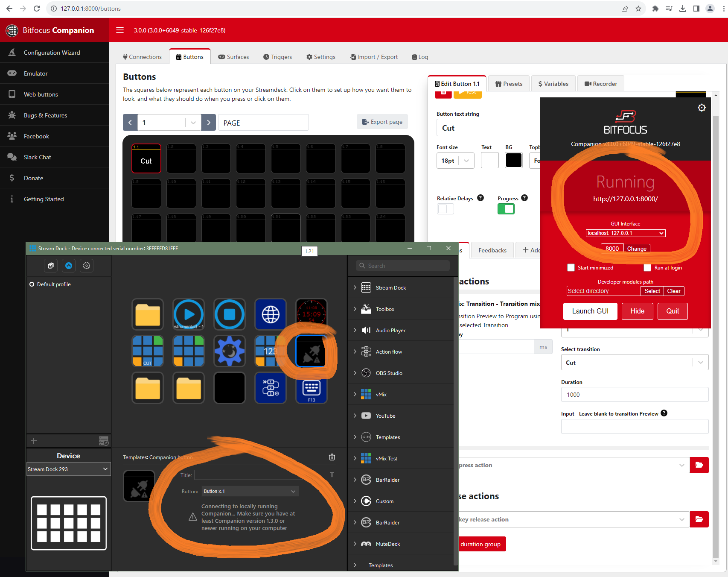Switch to the Connections tab
The width and height of the screenshot is (728, 577).
142,57
